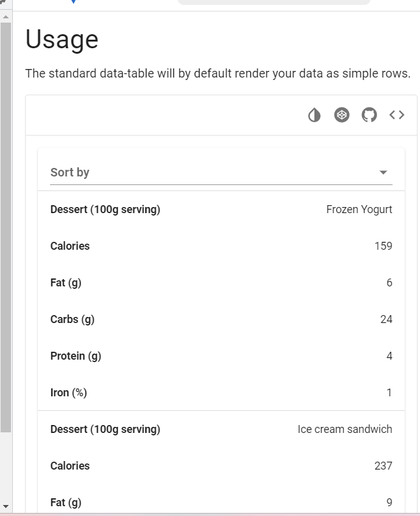Screen dimensions: 420x516
Task: View source on GitHub icon
Action: [369, 115]
